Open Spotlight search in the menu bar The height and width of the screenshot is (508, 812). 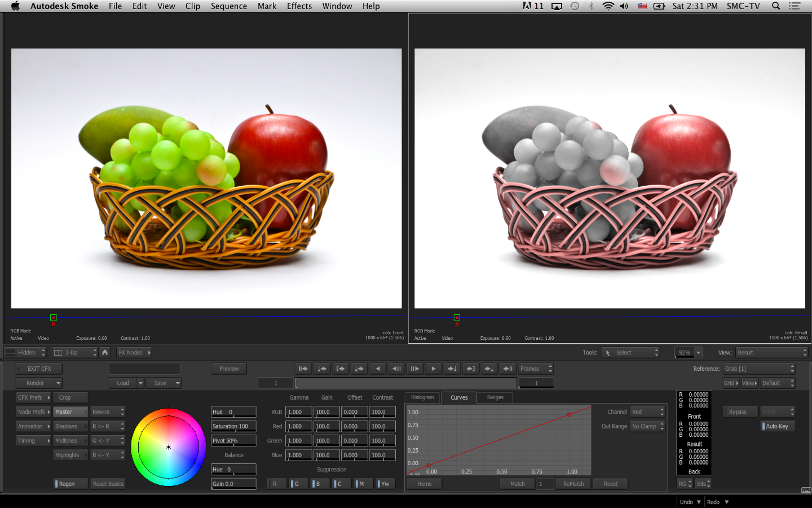[x=776, y=6]
